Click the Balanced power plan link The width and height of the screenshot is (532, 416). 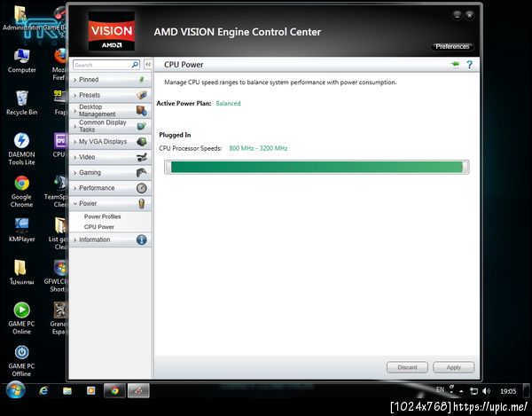(x=228, y=103)
